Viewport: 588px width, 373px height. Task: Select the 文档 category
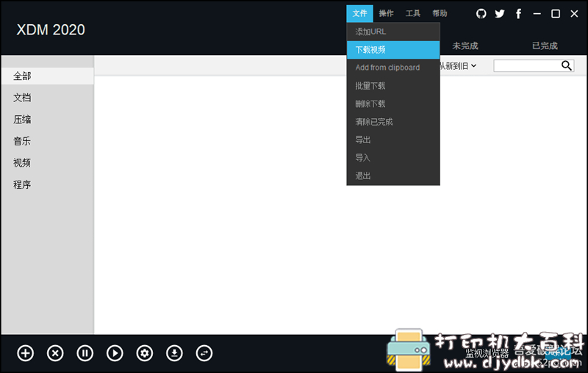47,98
